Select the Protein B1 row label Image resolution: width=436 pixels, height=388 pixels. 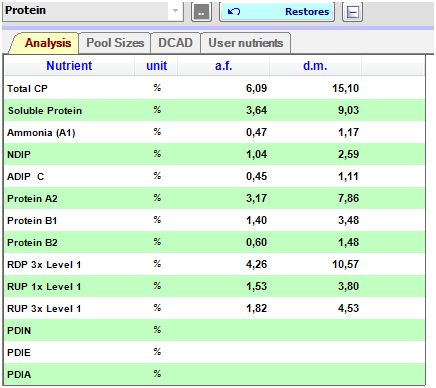[32, 221]
